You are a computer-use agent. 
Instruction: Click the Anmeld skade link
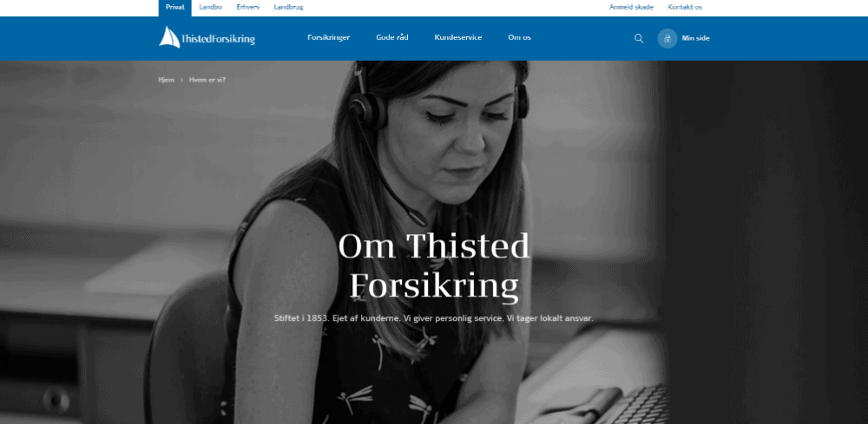(631, 7)
